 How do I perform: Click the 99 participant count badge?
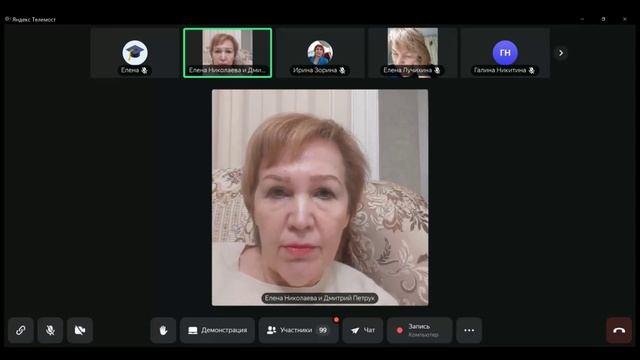coord(323,330)
